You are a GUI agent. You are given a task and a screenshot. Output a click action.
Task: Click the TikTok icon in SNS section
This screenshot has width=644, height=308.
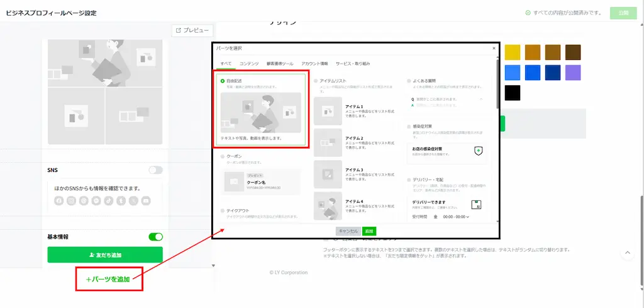tap(109, 201)
